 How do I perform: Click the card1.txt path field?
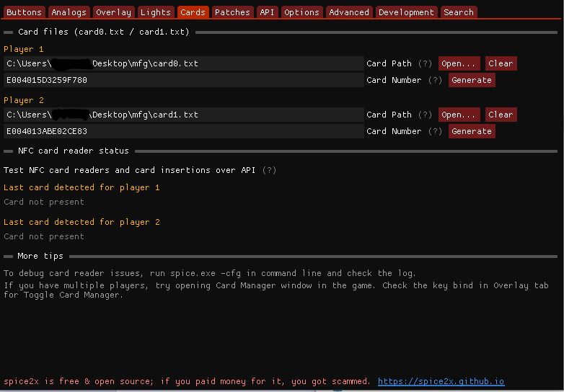pyautogui.click(x=184, y=115)
